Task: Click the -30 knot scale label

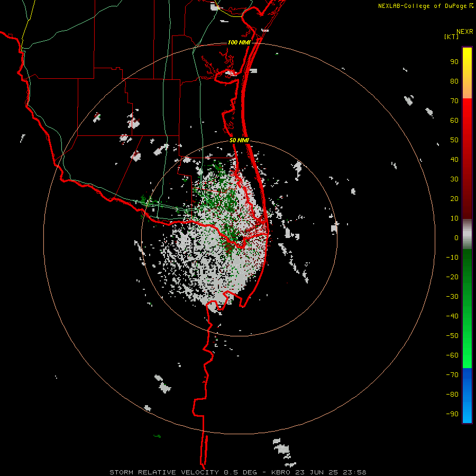Action: click(x=452, y=297)
